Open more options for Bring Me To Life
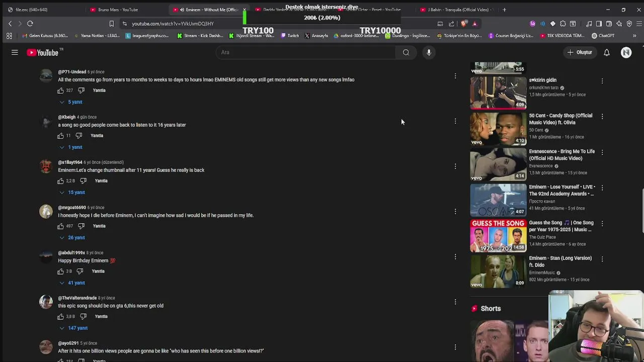This screenshot has width=644, height=362. click(x=602, y=152)
